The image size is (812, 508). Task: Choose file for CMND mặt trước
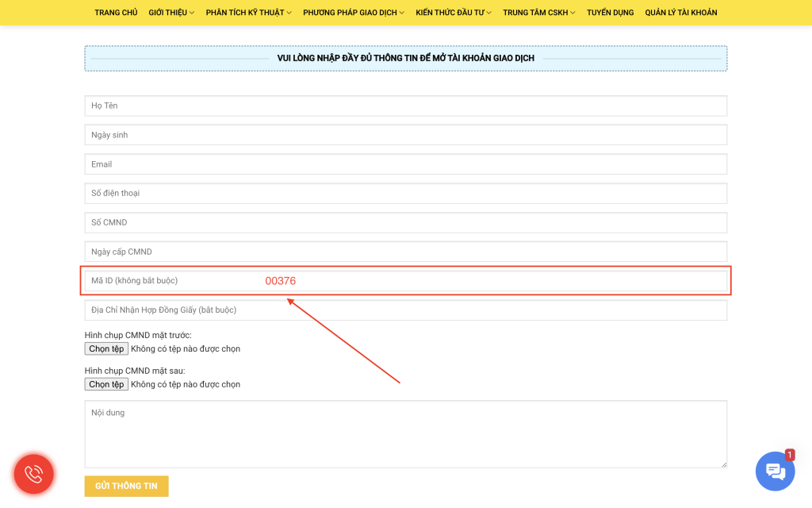106,349
